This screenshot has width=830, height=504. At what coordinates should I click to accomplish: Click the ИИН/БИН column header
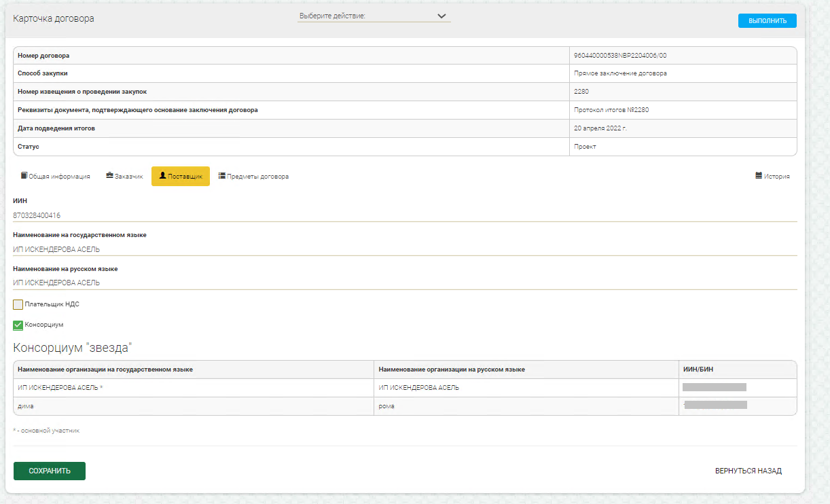pyautogui.click(x=698, y=369)
